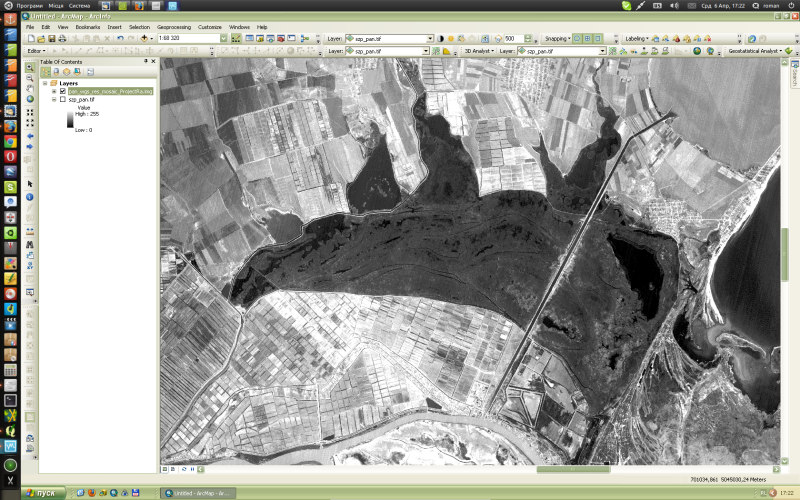Enable the szp_pan.tif layer checkbox

[x=62, y=100]
